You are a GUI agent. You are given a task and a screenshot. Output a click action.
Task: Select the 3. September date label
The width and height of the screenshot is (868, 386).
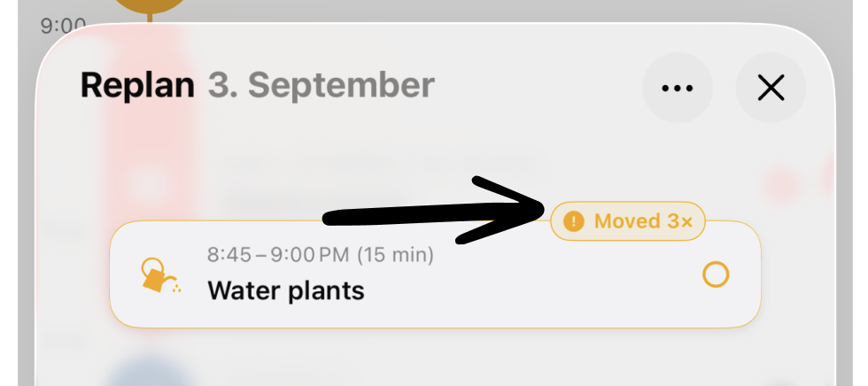321,86
